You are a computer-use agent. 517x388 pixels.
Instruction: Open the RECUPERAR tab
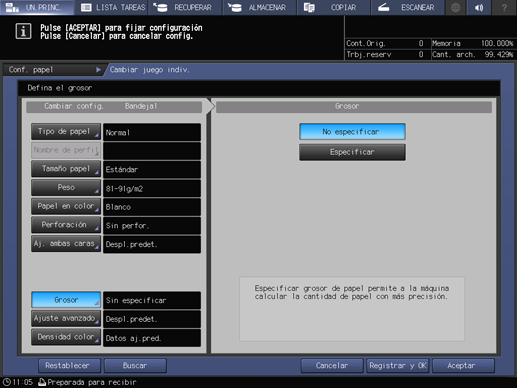coord(186,7)
